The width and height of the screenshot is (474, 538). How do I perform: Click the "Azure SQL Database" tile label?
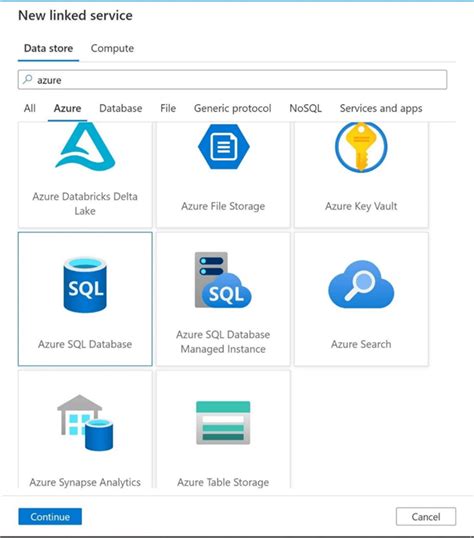click(85, 344)
